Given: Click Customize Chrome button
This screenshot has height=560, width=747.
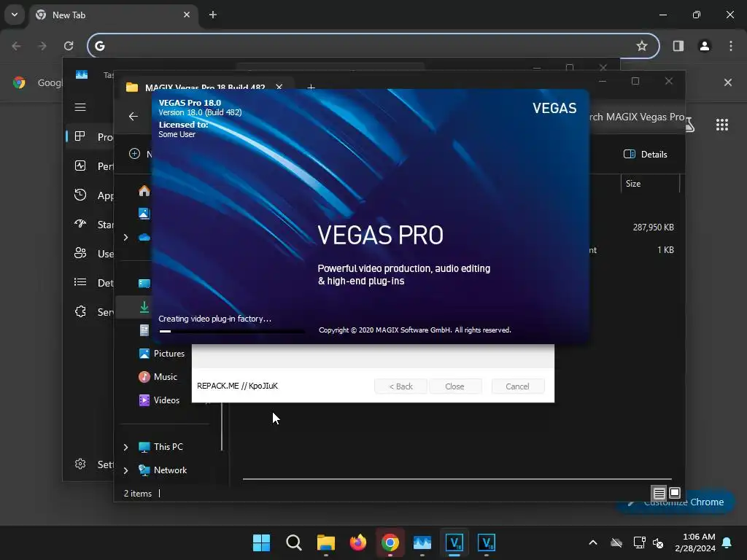Looking at the screenshot, I should click(x=676, y=502).
